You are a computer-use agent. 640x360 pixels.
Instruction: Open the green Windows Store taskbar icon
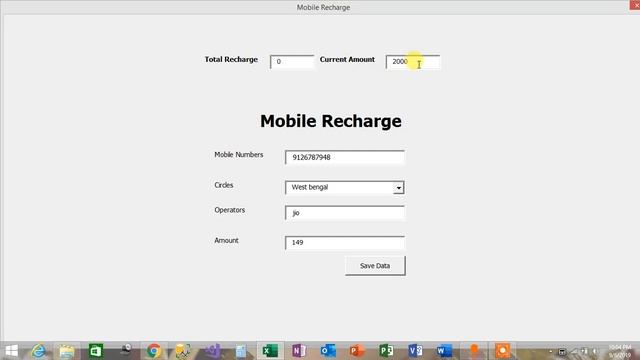click(96, 351)
